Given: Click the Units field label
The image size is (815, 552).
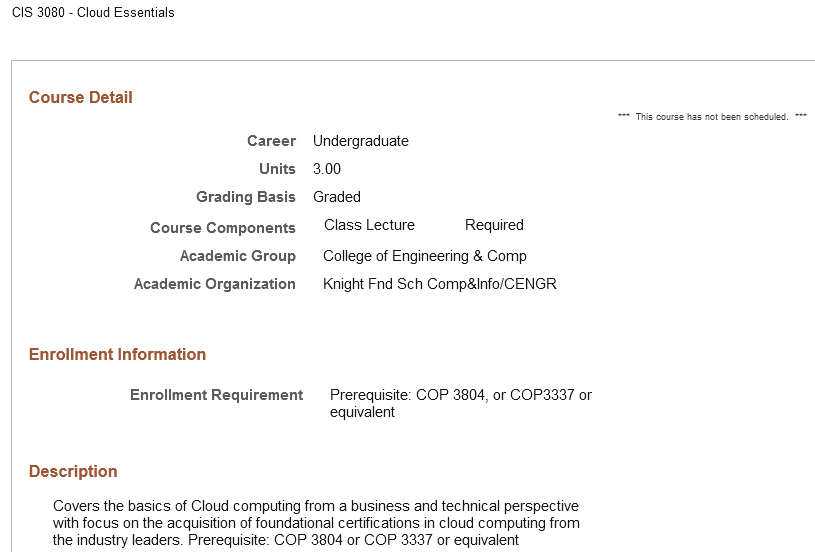Looking at the screenshot, I should click(277, 169).
